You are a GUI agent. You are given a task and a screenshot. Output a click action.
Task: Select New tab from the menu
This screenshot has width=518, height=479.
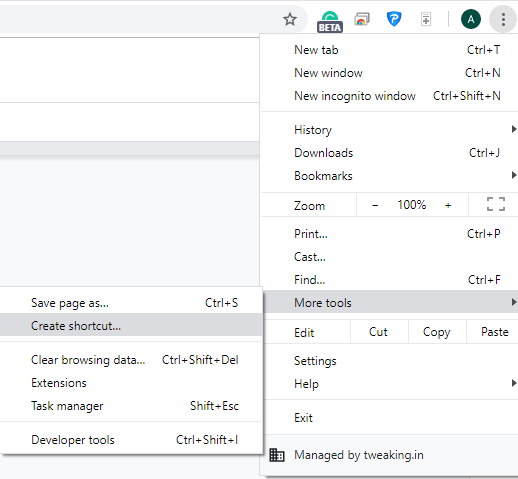coord(389,50)
